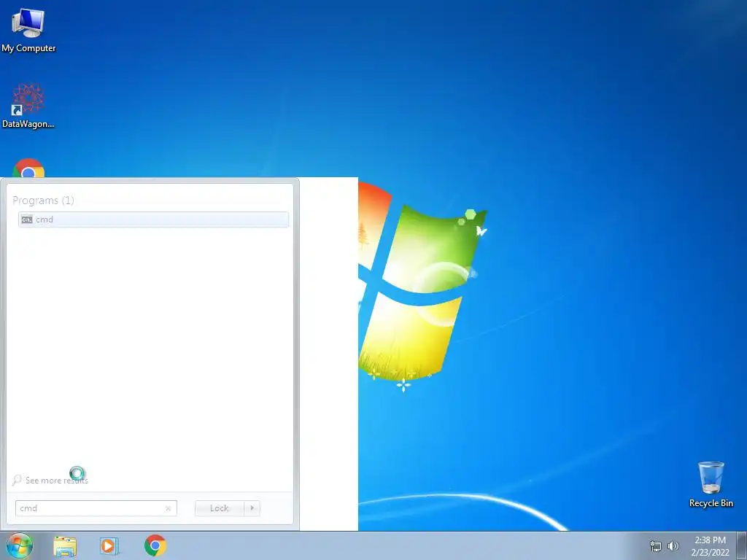Launch Windows Media Player from taskbar
The image size is (747, 560).
coord(109,546)
